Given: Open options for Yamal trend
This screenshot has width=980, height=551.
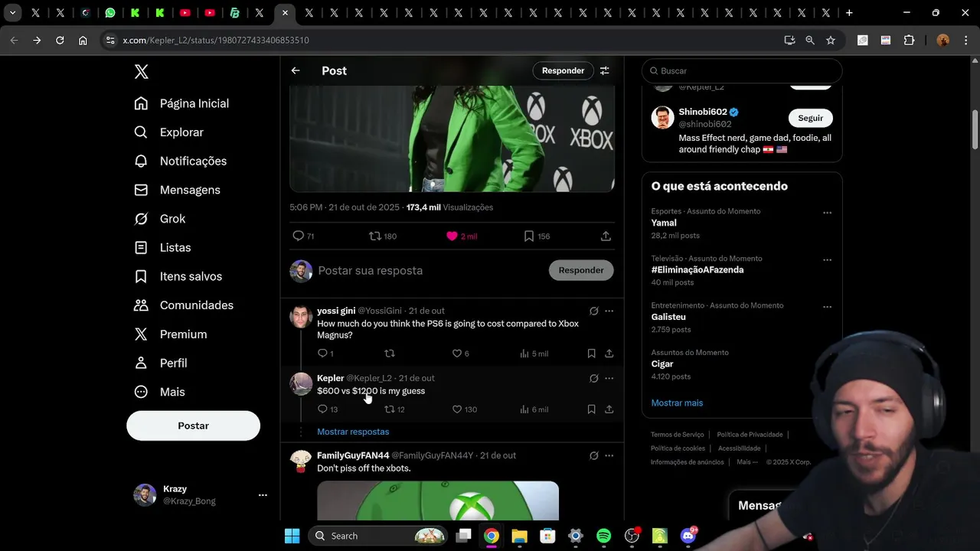Looking at the screenshot, I should [827, 213].
